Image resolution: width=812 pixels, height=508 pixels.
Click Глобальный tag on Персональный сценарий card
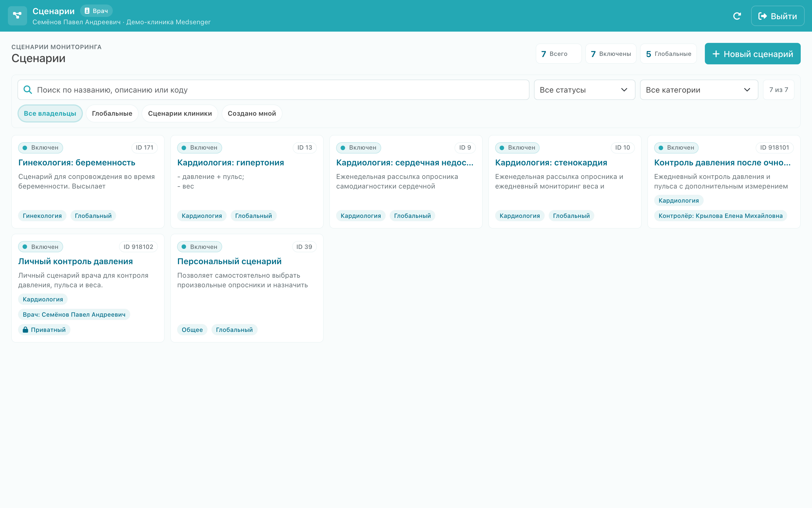point(234,330)
